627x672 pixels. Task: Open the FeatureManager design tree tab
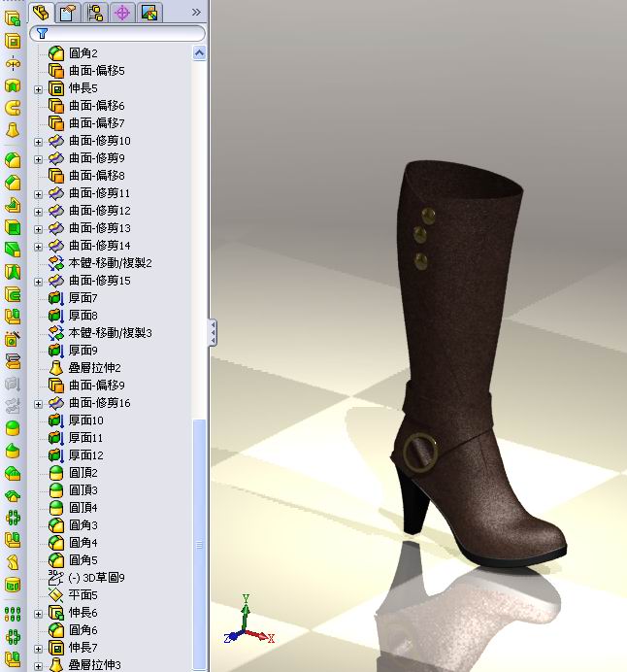click(42, 13)
